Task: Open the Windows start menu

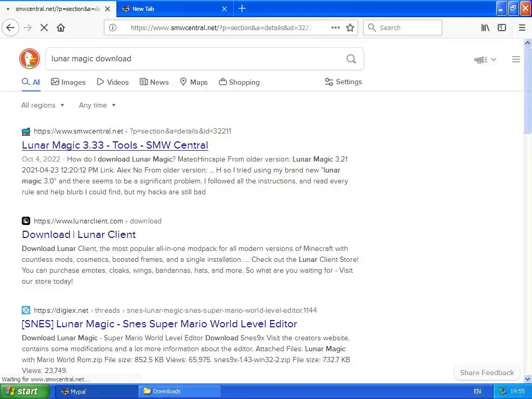Action: tap(24, 392)
